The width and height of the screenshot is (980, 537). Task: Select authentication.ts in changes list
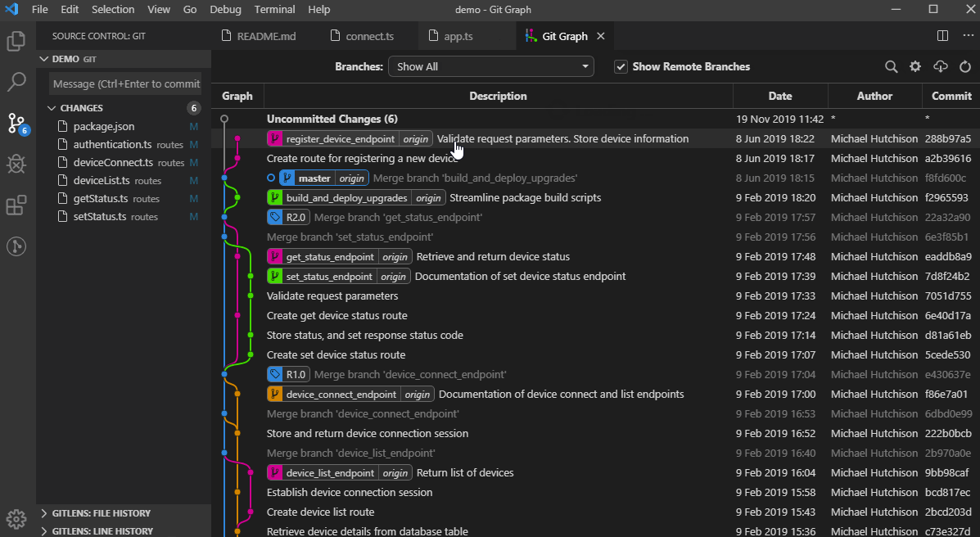tap(124, 144)
